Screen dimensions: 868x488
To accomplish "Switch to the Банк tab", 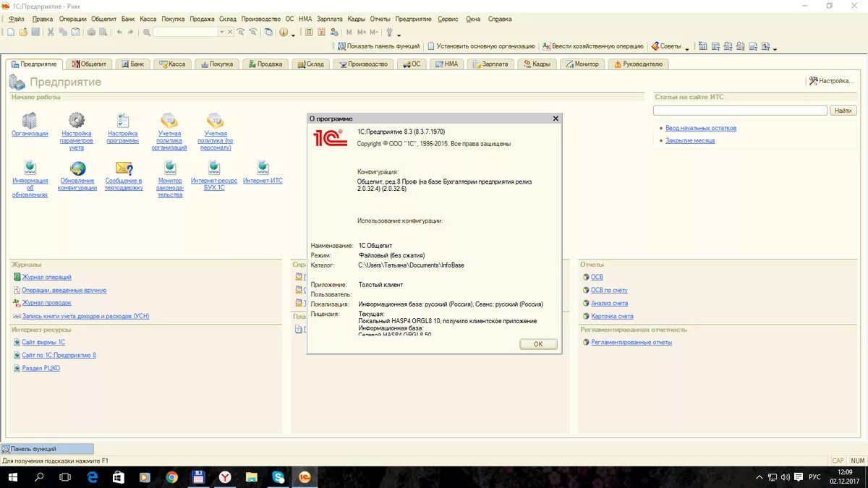I will pos(132,64).
